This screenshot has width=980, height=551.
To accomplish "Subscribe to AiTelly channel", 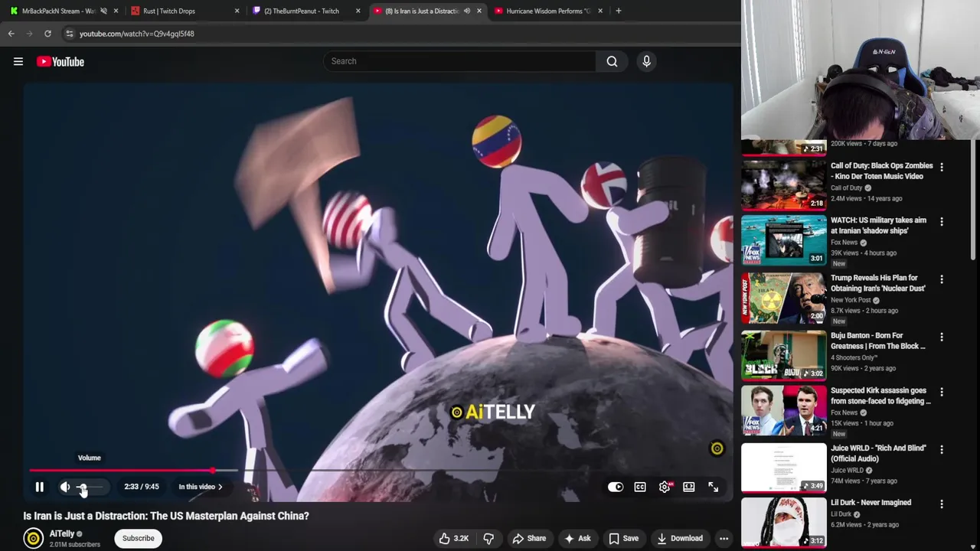I will 139,538.
